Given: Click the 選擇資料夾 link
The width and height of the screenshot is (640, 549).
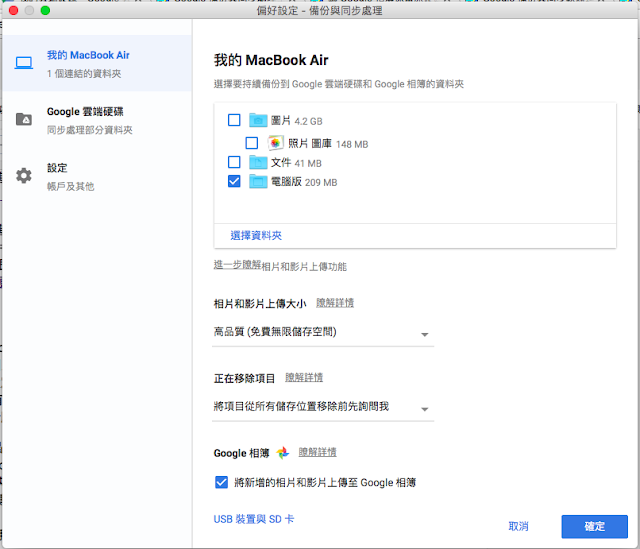Looking at the screenshot, I should click(256, 236).
